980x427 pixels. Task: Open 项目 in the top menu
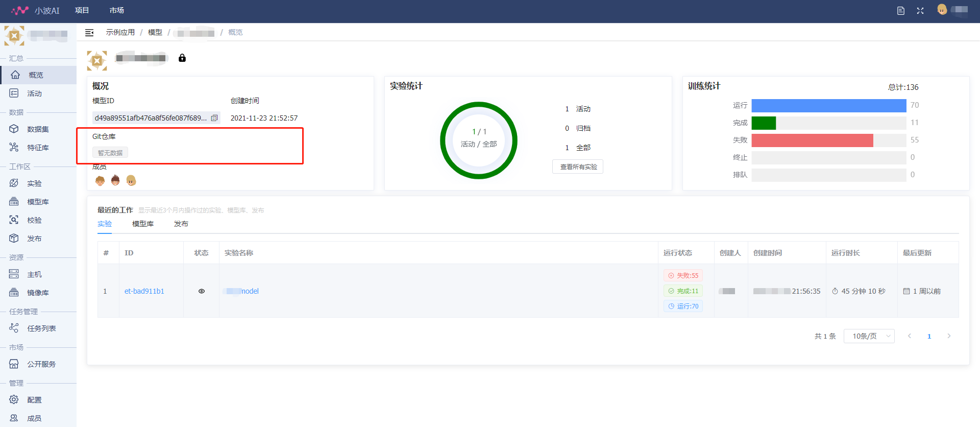(82, 11)
